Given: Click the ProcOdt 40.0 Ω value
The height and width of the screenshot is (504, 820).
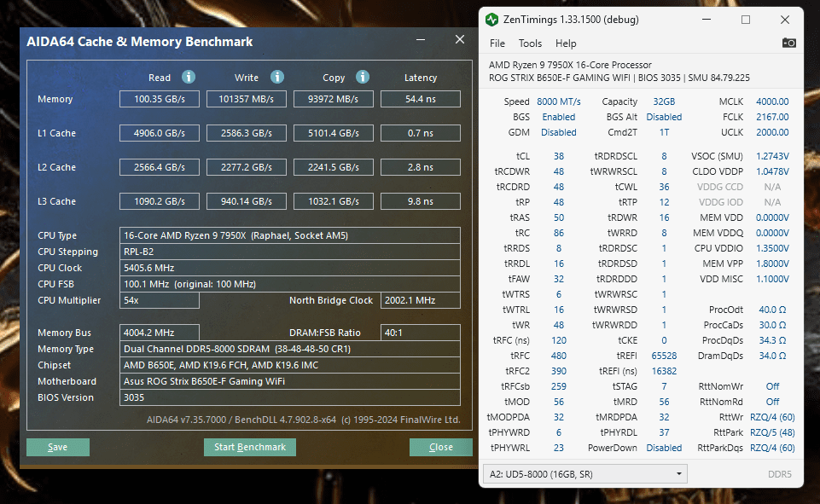Looking at the screenshot, I should click(x=772, y=310).
